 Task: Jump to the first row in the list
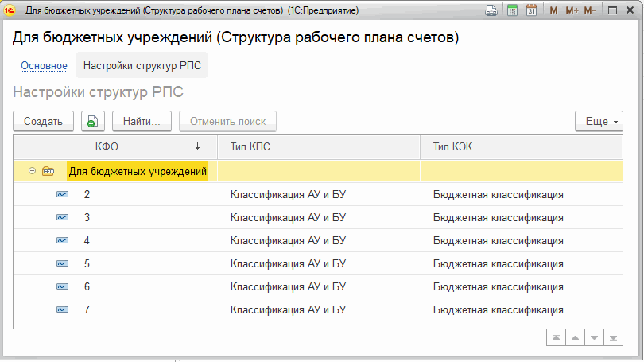[557, 338]
